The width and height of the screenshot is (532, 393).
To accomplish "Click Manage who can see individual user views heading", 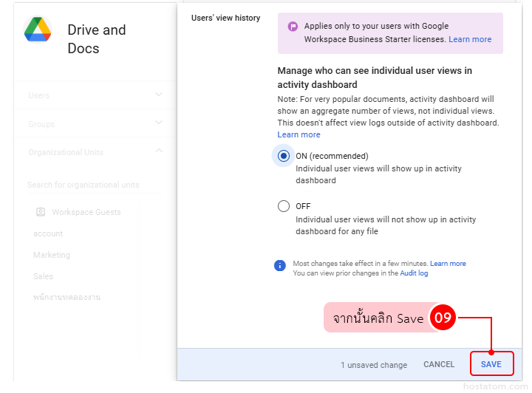I will coord(375,78).
